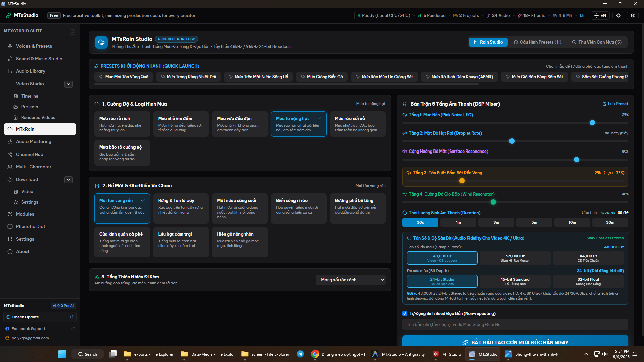Click Check Update button
Viewport: 644px width, 362px height.
tap(40, 317)
